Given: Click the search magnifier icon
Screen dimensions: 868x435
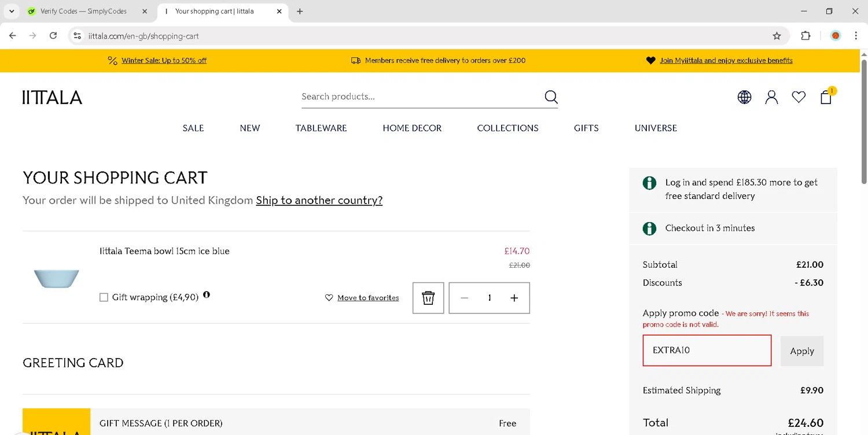Looking at the screenshot, I should [x=551, y=97].
